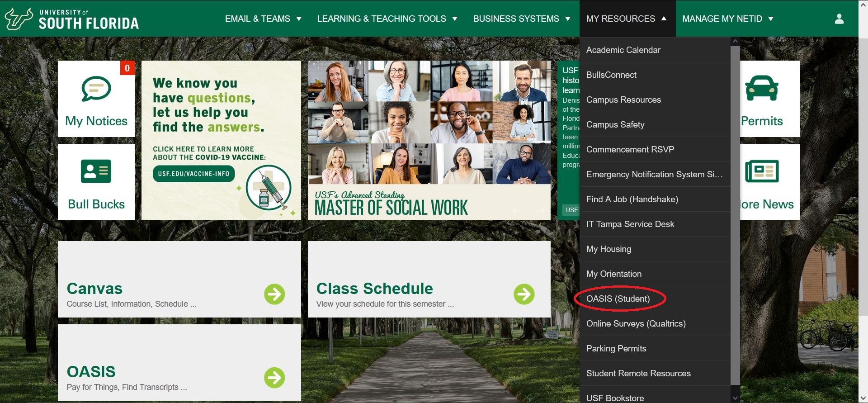The image size is (868, 403).
Task: Choose Academic Calendar in My Resources
Action: 623,50
